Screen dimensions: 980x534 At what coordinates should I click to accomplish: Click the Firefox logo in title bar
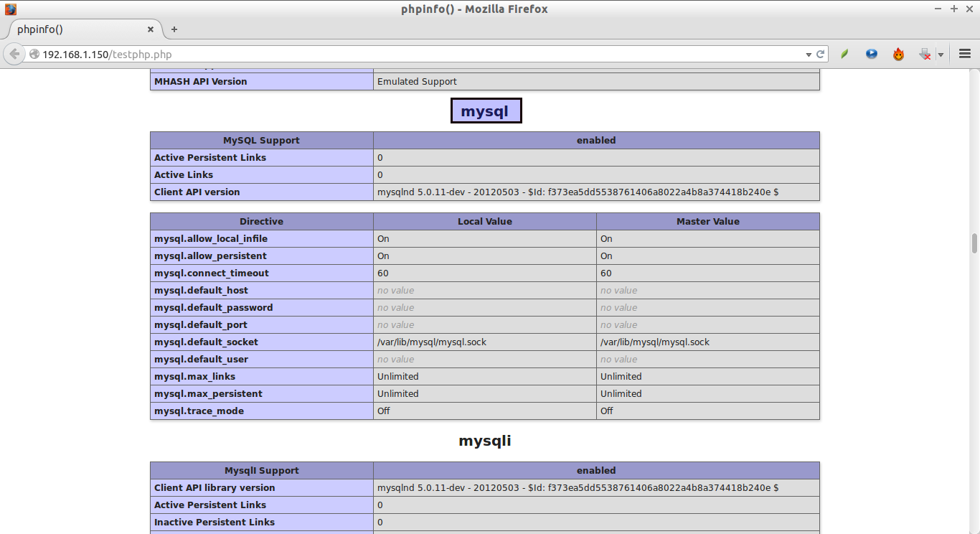pos(11,9)
